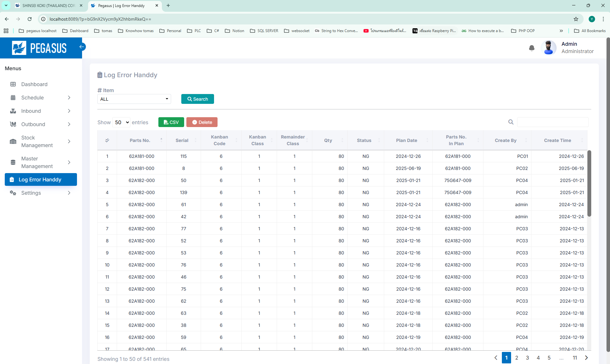
Task: Toggle select-all check in table header
Action: [x=107, y=140]
